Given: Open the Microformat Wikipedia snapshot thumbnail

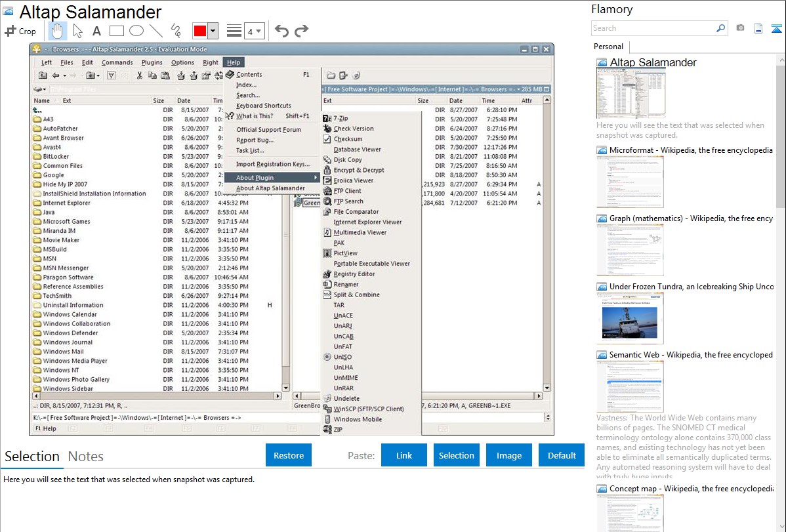Looking at the screenshot, I should point(630,182).
